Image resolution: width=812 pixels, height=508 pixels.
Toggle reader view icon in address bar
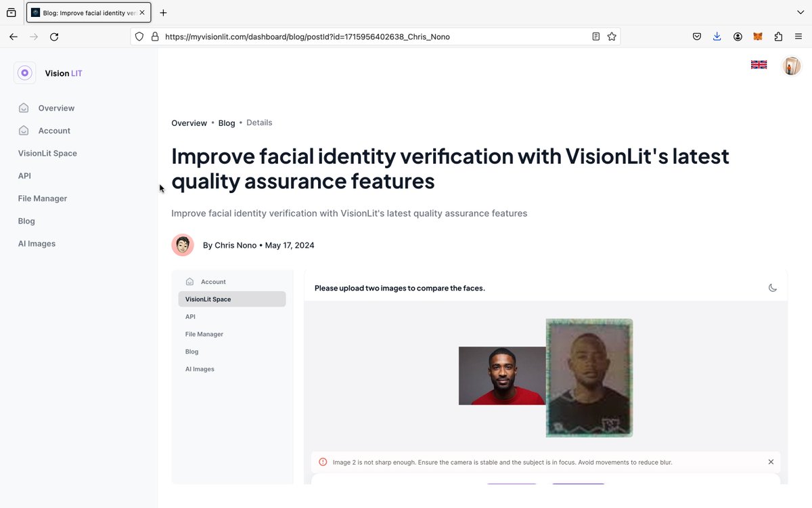(x=596, y=37)
